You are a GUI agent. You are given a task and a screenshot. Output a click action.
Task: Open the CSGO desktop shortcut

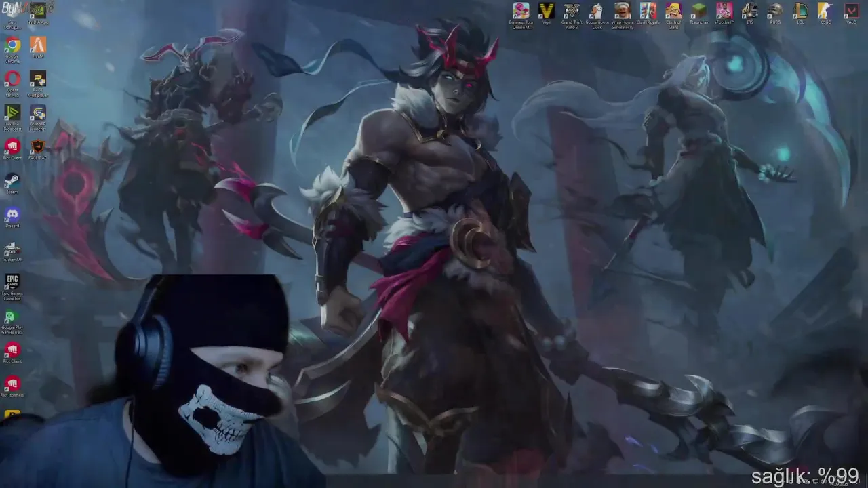pyautogui.click(x=825, y=12)
